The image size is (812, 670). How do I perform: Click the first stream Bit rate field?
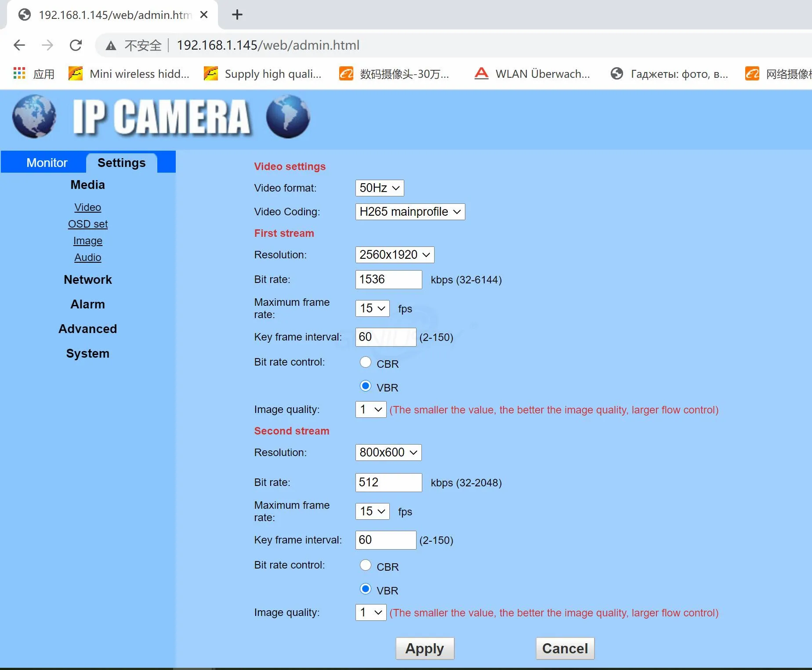388,279
